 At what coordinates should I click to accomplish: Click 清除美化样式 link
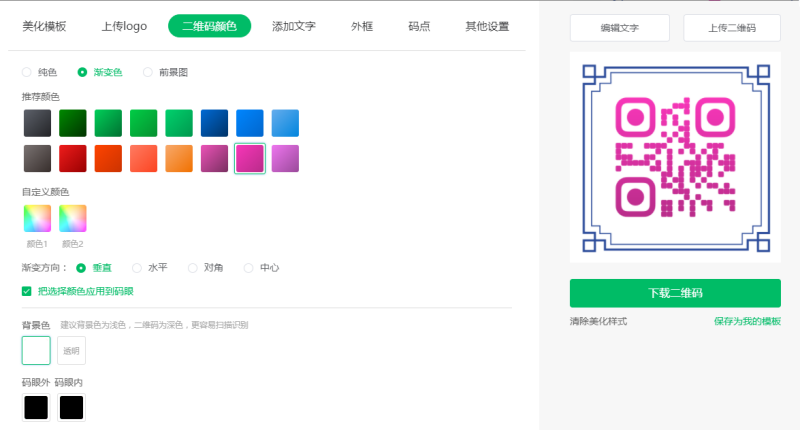(598, 321)
